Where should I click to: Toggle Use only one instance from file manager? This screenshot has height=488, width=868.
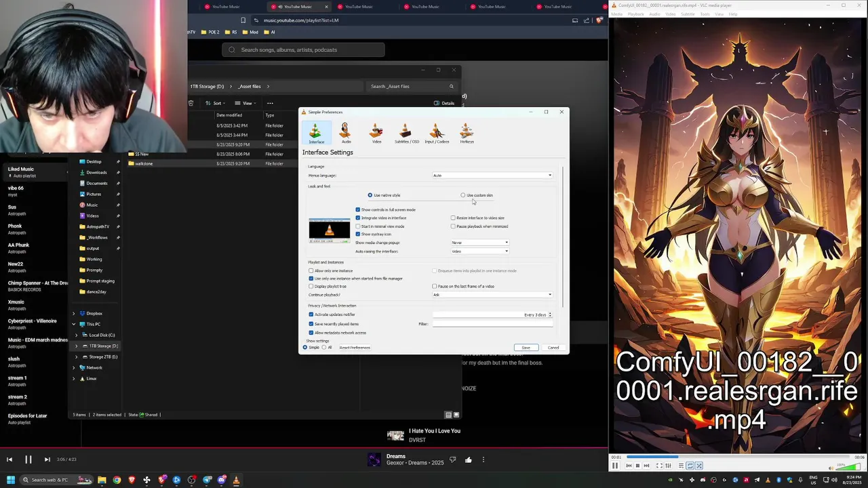pyautogui.click(x=311, y=279)
